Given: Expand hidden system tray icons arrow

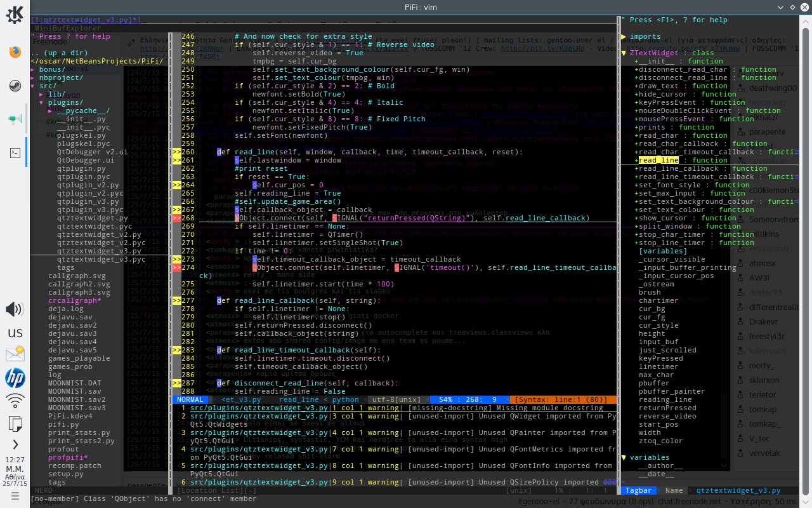Looking at the screenshot, I should pos(15,444).
